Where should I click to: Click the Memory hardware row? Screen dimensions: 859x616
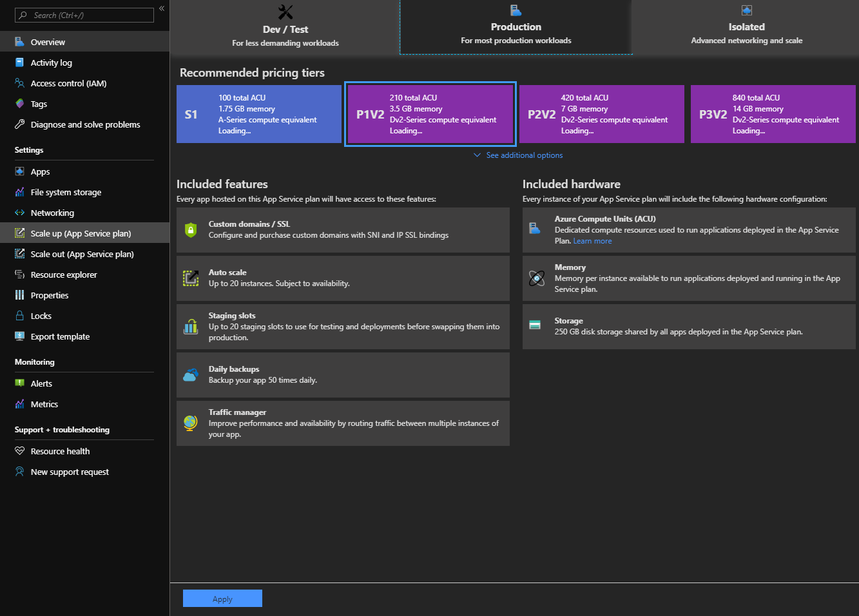click(689, 278)
